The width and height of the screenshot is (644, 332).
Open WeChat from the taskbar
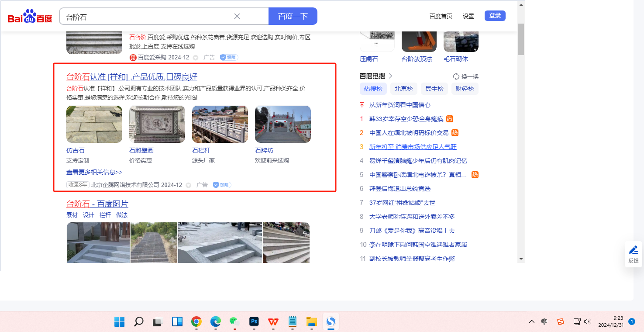pos(235,322)
